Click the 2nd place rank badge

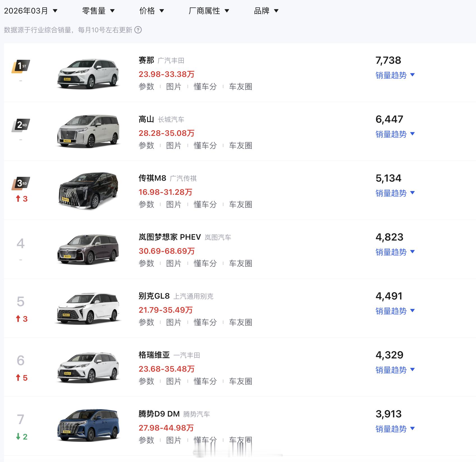(x=21, y=125)
